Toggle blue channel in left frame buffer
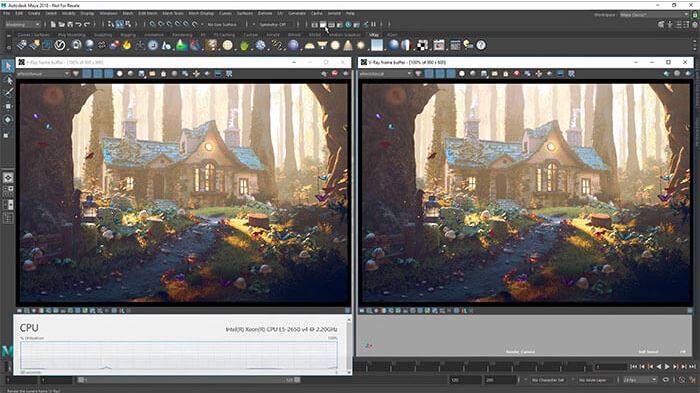 coord(108,74)
